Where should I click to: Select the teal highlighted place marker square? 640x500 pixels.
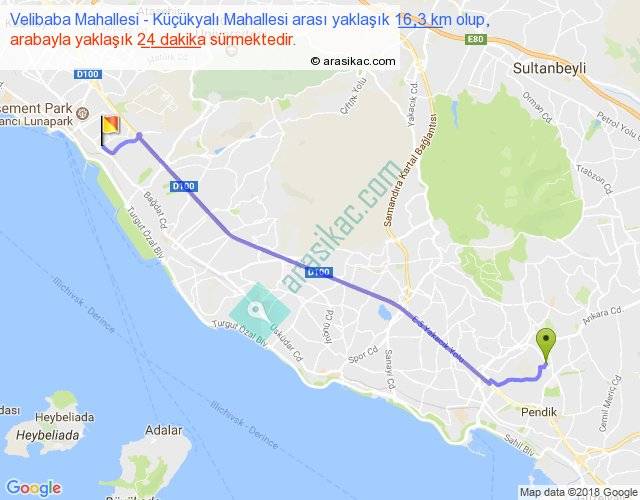click(259, 313)
